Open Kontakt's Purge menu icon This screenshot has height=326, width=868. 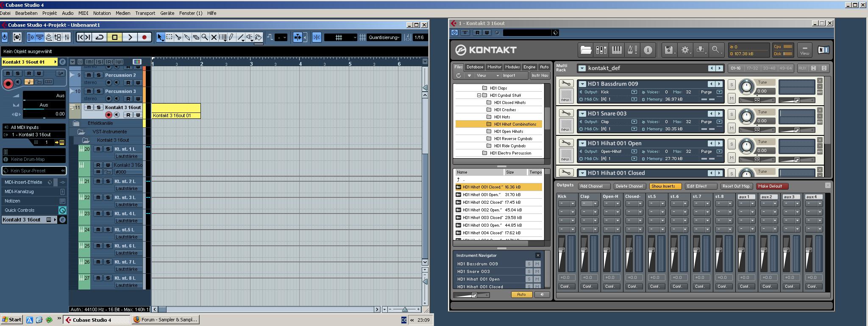[701, 50]
